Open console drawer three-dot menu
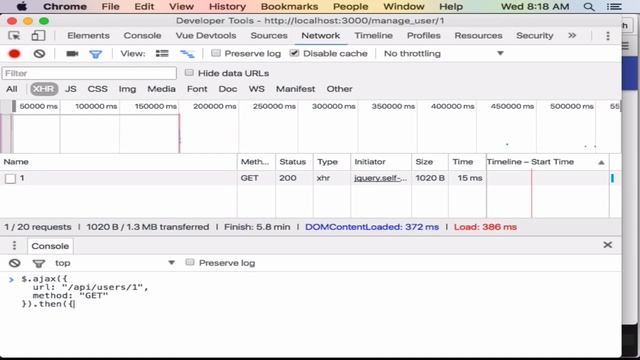The height and width of the screenshot is (360, 640). point(14,245)
